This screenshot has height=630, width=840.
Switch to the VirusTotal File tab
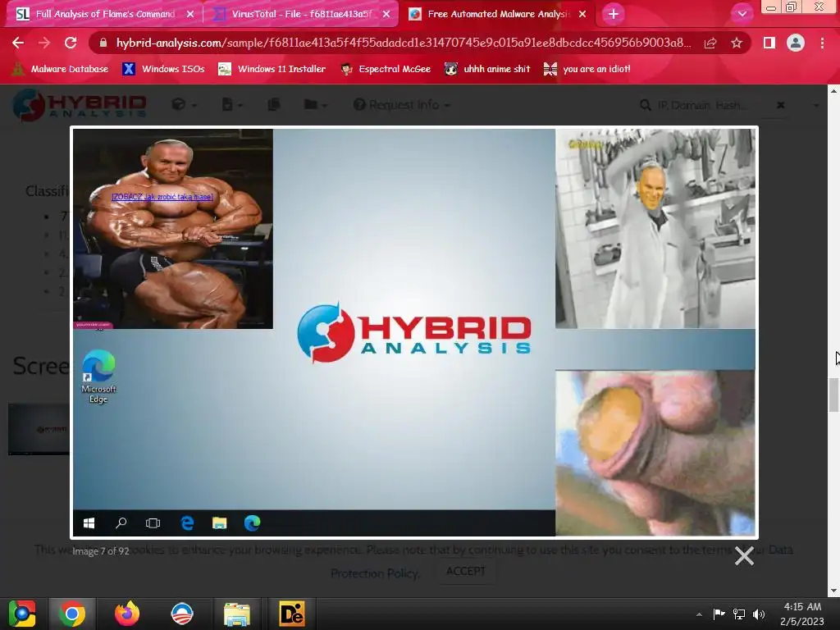click(x=302, y=14)
